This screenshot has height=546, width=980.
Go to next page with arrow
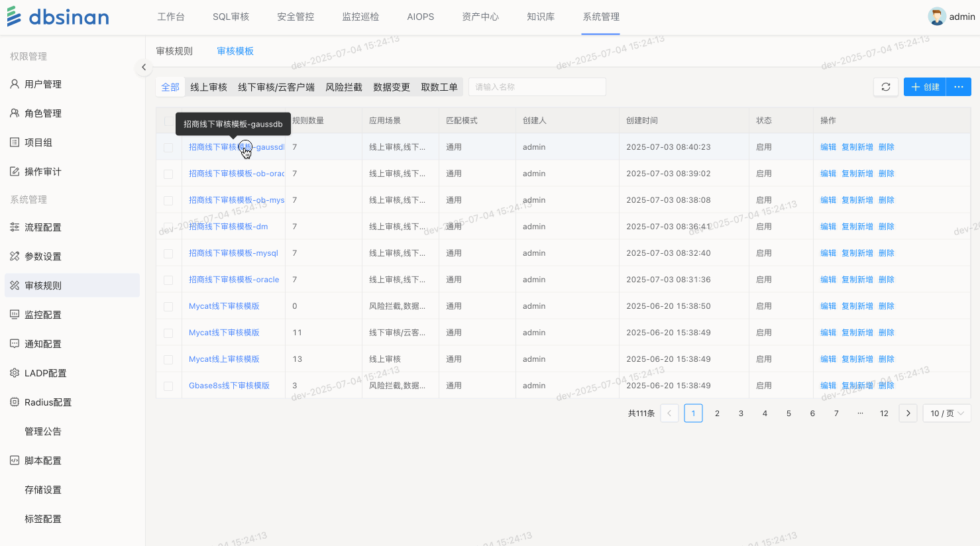click(x=908, y=413)
